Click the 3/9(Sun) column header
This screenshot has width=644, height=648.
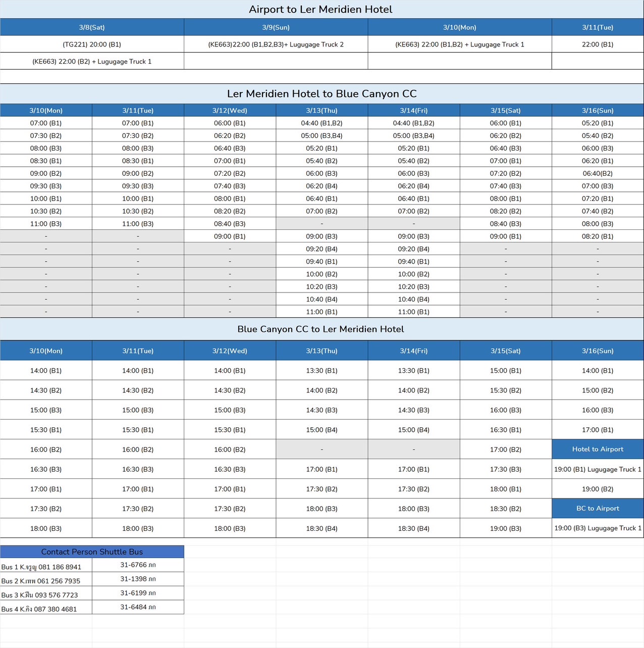click(276, 27)
